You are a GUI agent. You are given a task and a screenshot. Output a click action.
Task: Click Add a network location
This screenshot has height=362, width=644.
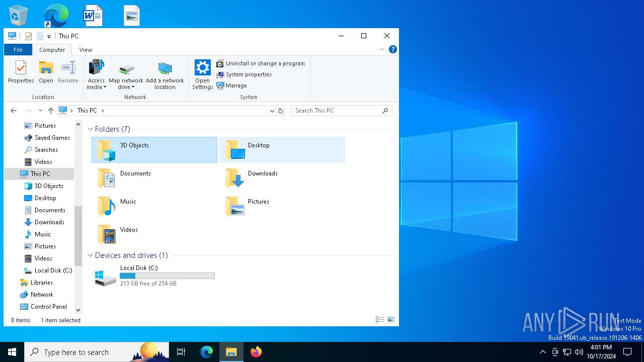click(165, 75)
